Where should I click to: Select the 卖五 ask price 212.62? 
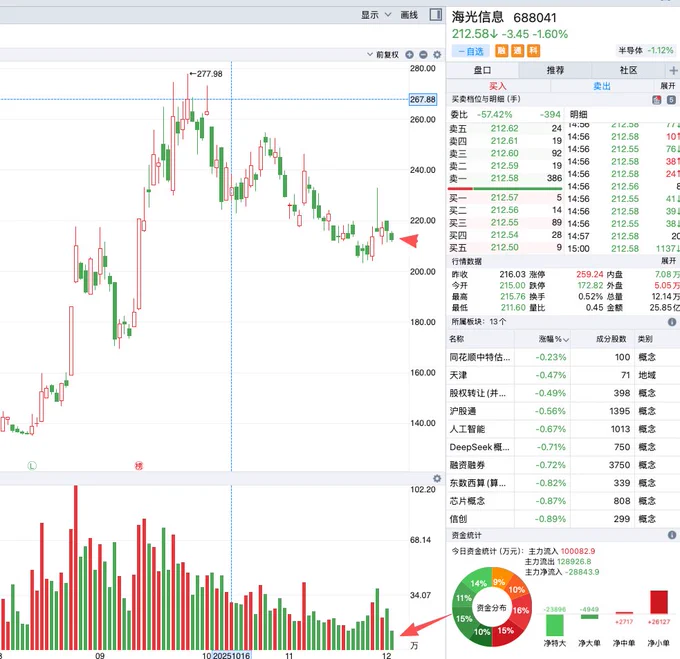pos(504,128)
